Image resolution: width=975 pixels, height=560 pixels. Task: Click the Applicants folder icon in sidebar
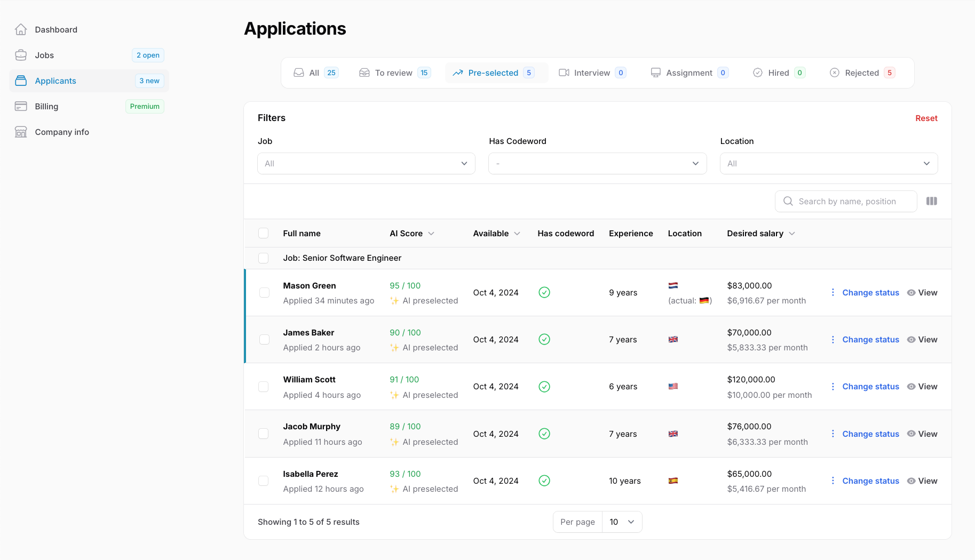(21, 81)
